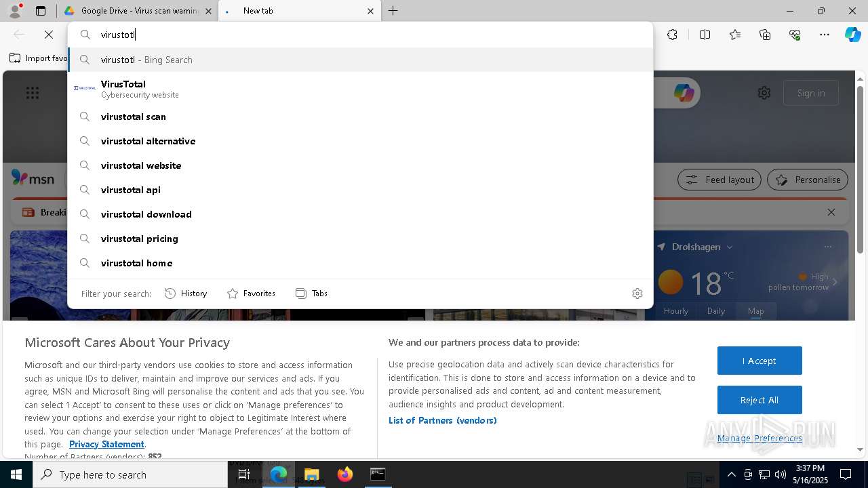Click the Personalise button
This screenshot has width=868, height=488.
click(x=808, y=180)
